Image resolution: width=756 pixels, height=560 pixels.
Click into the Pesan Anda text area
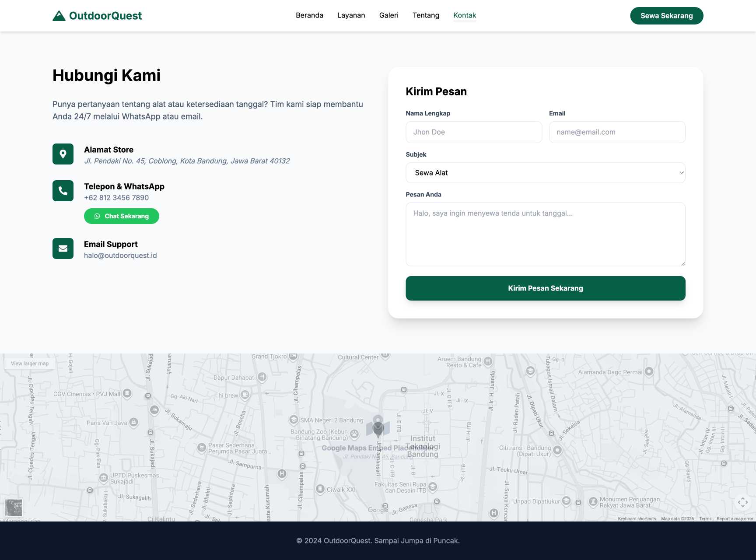point(545,234)
